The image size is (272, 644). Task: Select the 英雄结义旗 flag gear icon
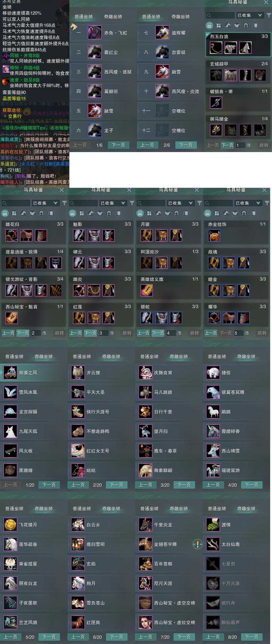click(x=146, y=290)
